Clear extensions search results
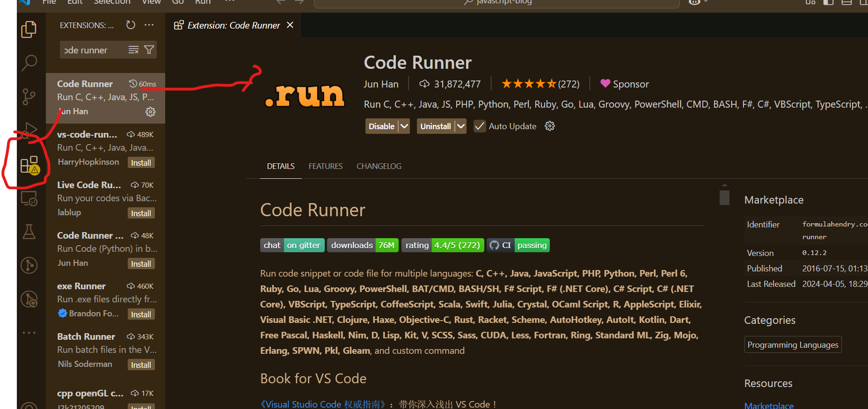Image resolution: width=868 pixels, height=409 pixels. point(133,50)
